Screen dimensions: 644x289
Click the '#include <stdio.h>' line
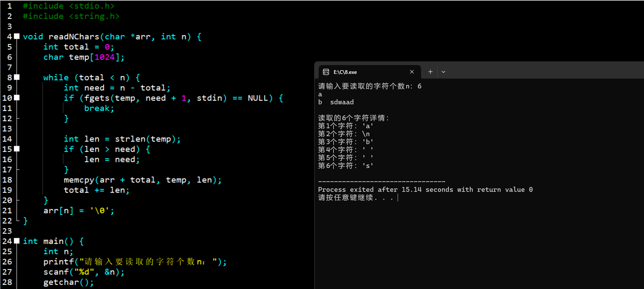pos(69,6)
